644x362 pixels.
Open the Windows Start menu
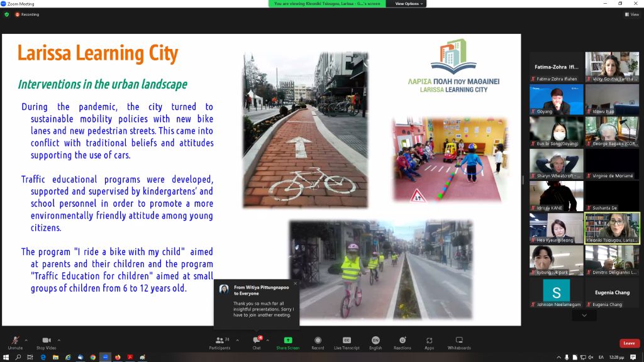click(x=5, y=357)
